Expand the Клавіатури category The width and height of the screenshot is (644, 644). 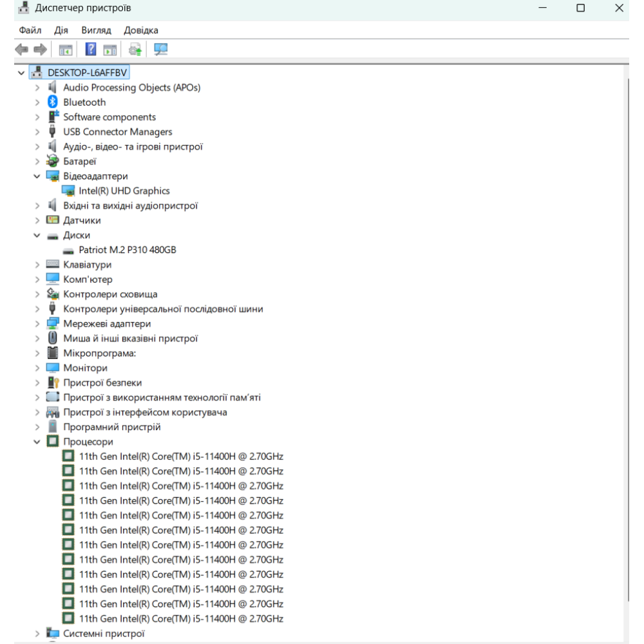37,265
